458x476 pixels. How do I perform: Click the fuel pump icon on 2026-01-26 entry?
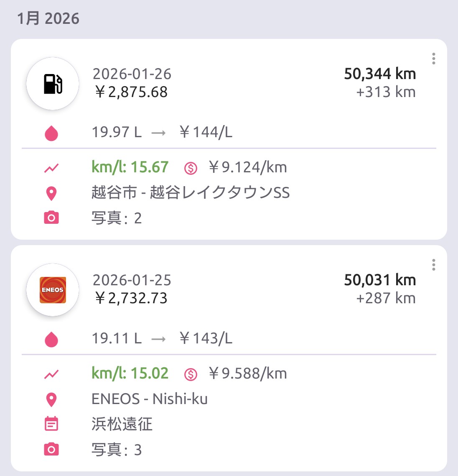click(53, 84)
